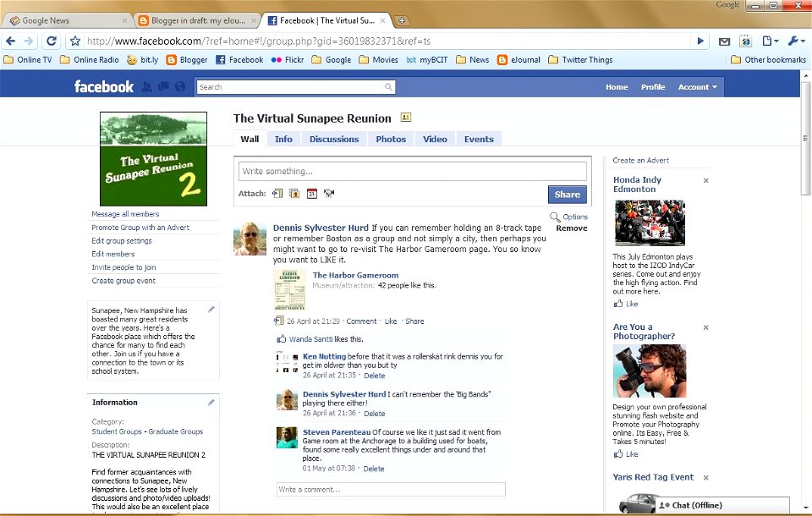
Task: Open Profile from top bar
Action: click(653, 87)
